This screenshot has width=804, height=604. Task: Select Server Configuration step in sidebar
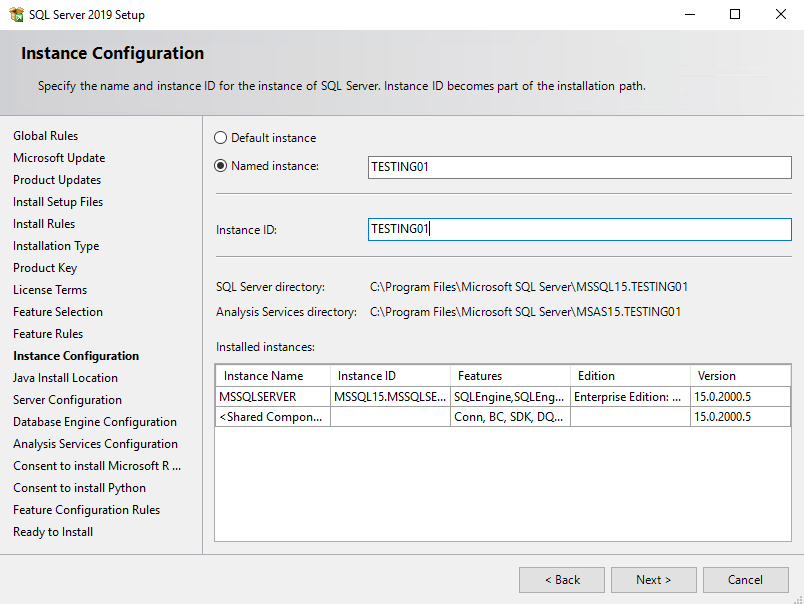68,400
